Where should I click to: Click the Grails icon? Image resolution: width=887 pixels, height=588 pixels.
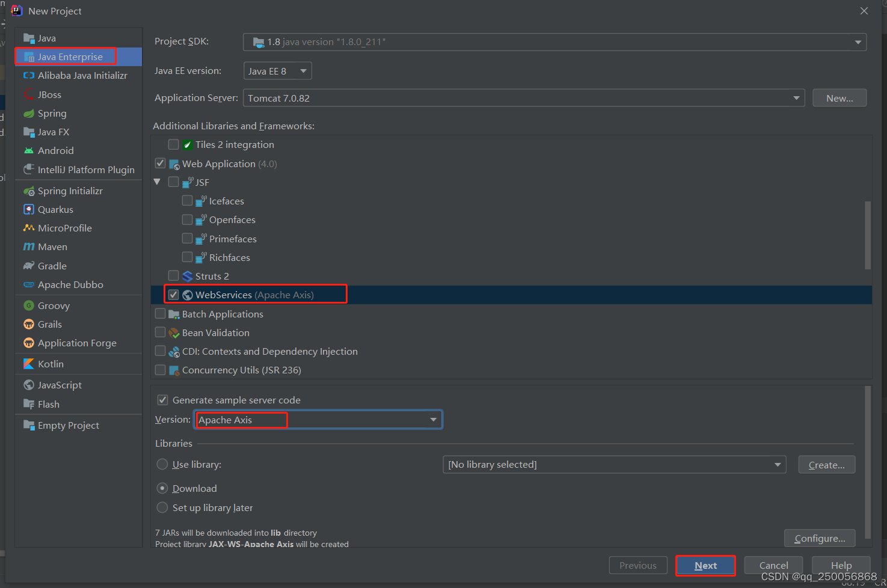pyautogui.click(x=29, y=324)
